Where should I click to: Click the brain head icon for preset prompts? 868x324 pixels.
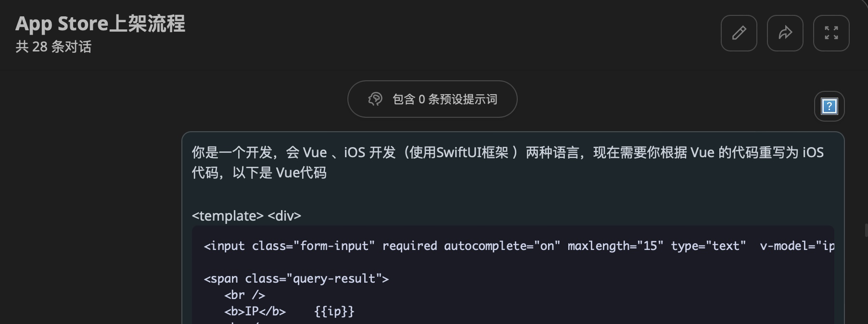click(375, 99)
